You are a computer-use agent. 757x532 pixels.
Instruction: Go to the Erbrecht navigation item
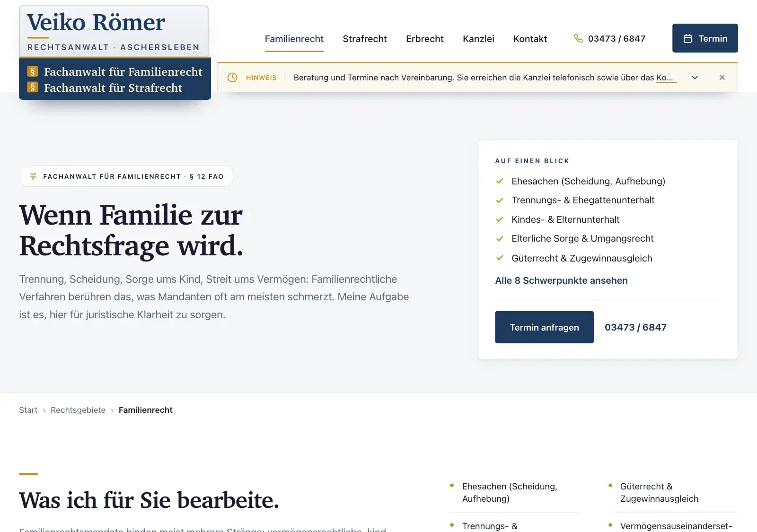click(x=425, y=39)
